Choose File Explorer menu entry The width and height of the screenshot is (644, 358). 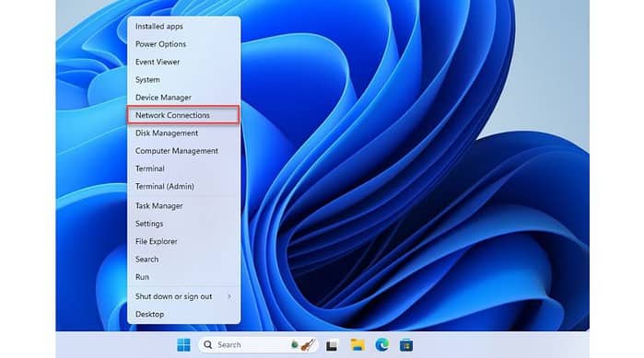tap(183, 241)
